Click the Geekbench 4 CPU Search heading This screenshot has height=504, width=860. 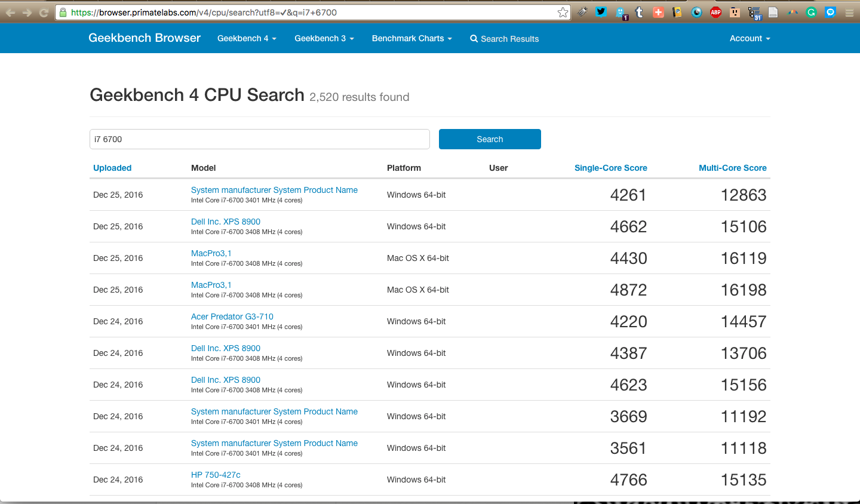point(197,95)
